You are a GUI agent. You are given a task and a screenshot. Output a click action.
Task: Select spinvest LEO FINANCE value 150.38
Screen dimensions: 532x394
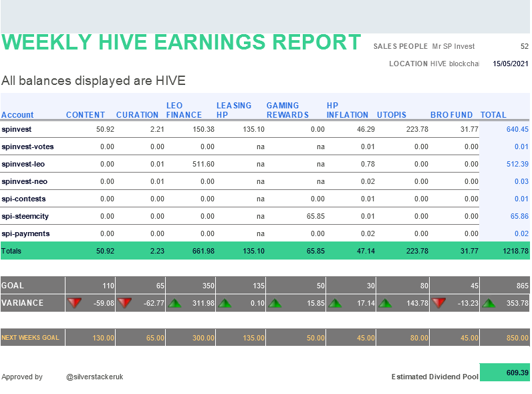click(x=203, y=129)
